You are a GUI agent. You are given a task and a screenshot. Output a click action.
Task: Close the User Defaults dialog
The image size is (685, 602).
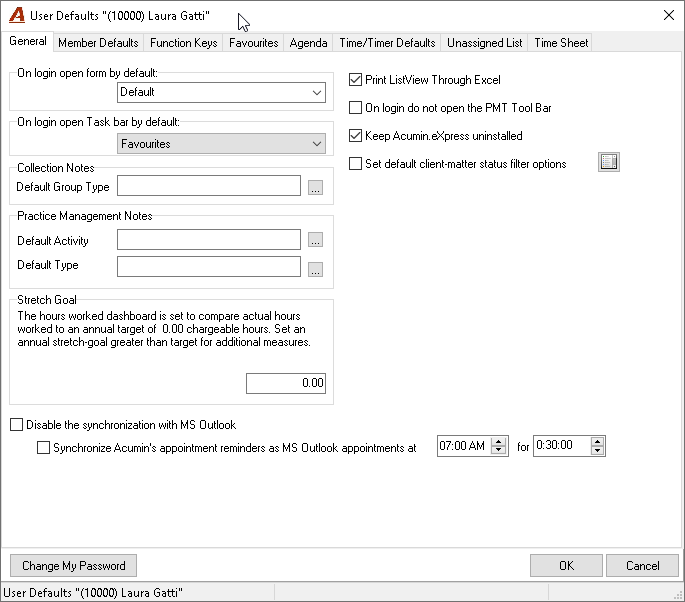tap(668, 15)
